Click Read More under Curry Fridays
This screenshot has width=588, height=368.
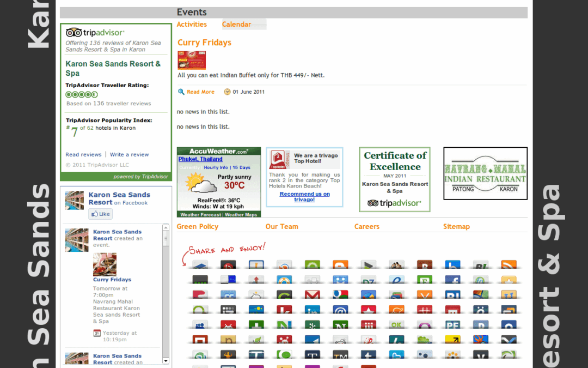coord(200,92)
